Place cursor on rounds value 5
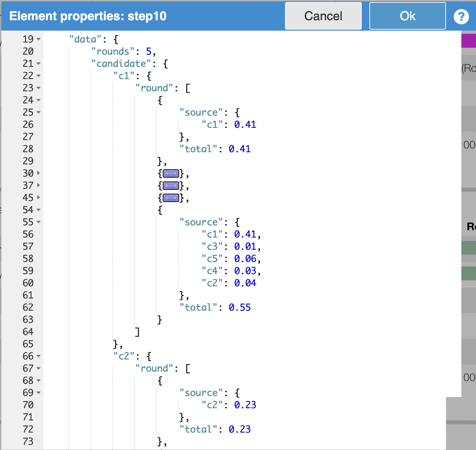 [x=149, y=52]
